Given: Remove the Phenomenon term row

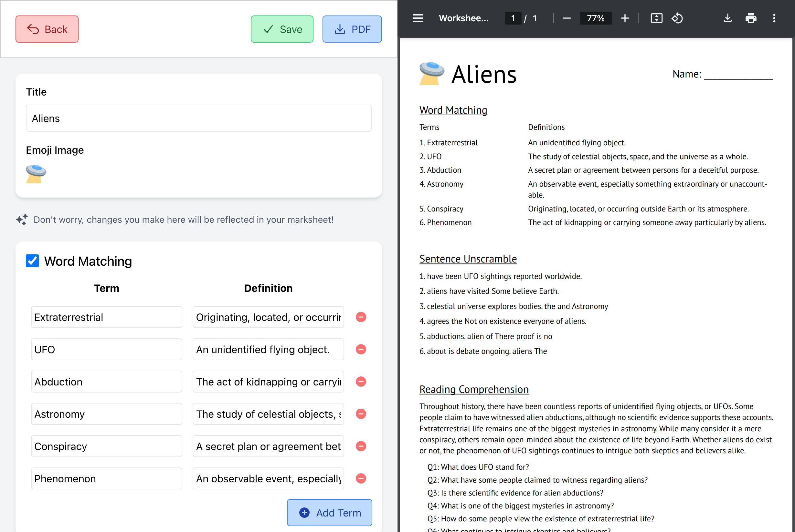Looking at the screenshot, I should click(x=361, y=478).
